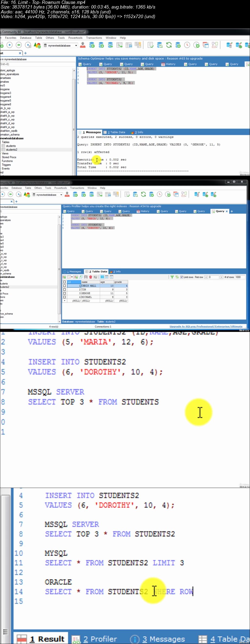Select grid view icon in Table Data toolbar
Image resolution: width=250 pixels, height=644 pixels.
pyautogui.click(x=102, y=277)
